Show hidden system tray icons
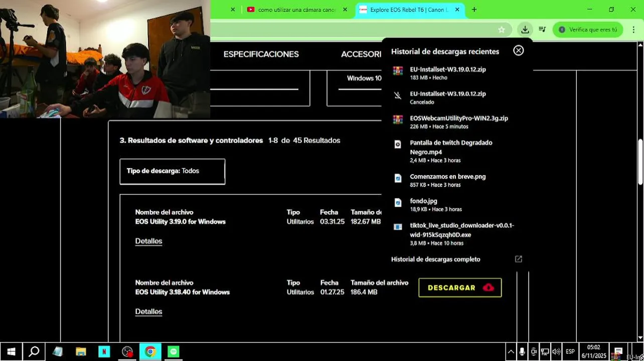 tap(511, 352)
